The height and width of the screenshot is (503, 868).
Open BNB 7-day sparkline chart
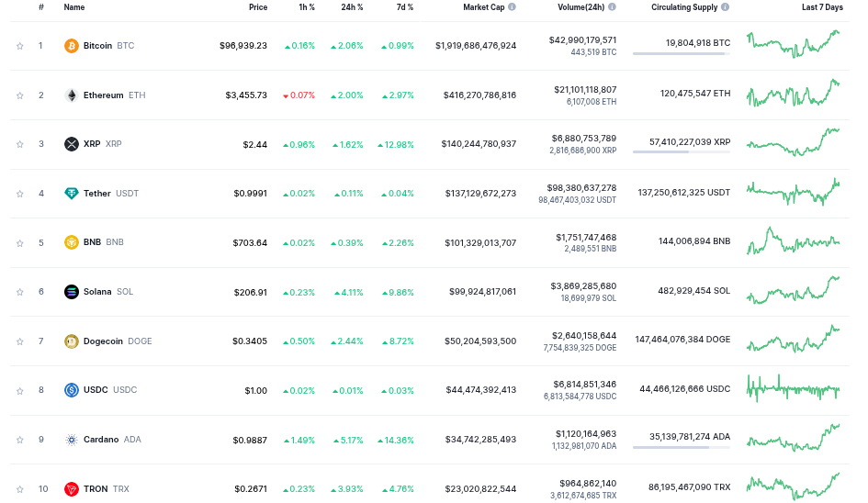[793, 240]
